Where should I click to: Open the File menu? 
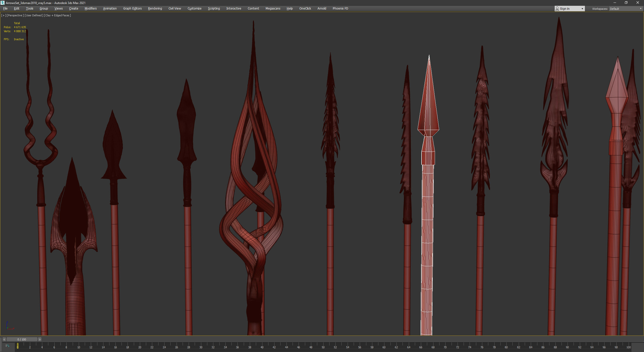tap(5, 9)
